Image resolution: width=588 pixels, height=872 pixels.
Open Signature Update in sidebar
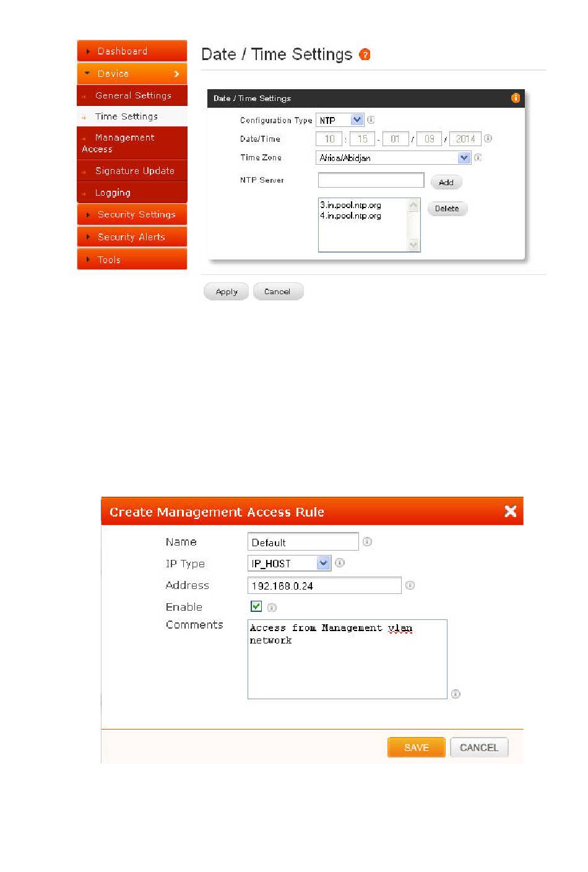132,170
